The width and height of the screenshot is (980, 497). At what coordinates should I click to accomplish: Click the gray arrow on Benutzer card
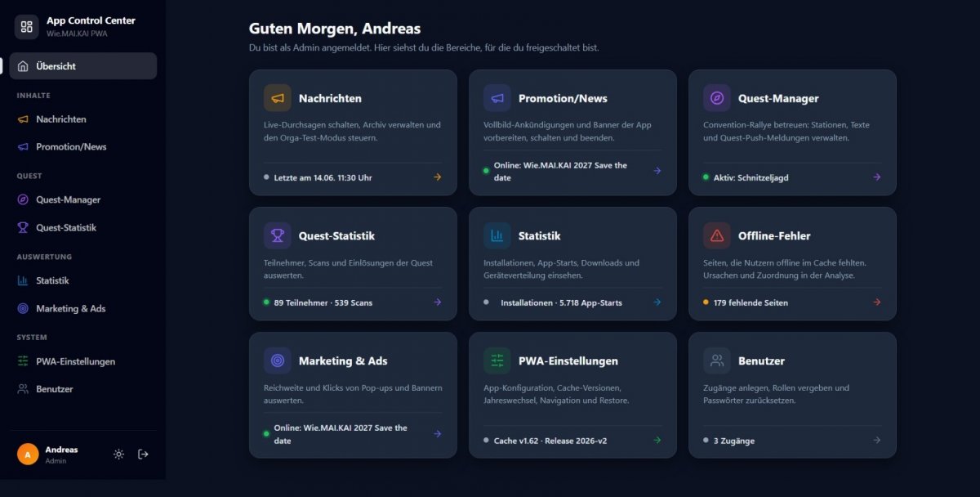876,441
